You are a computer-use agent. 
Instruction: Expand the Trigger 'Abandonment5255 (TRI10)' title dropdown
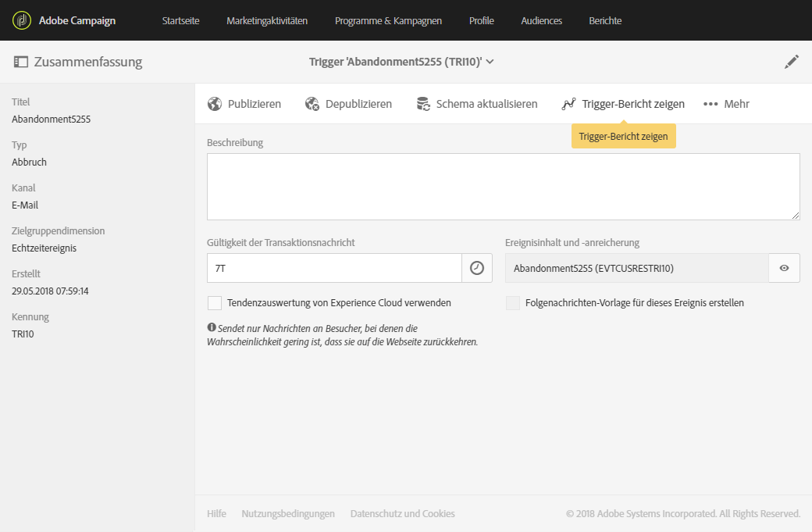click(x=490, y=62)
